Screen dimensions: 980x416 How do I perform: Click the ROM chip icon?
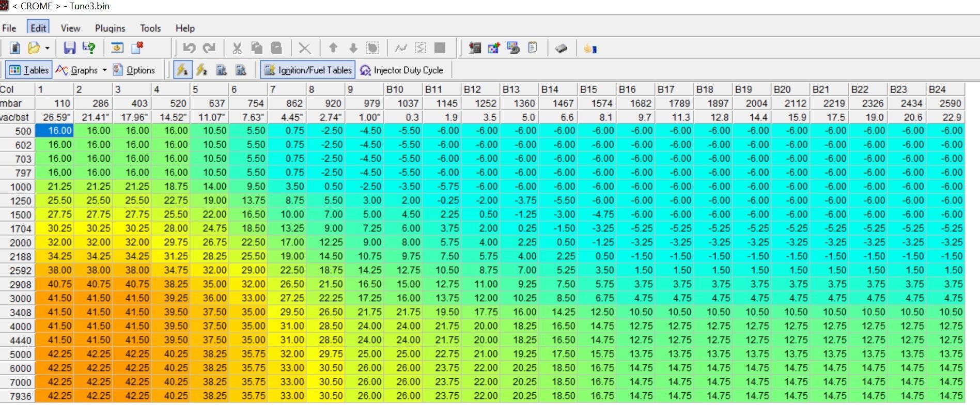coord(561,49)
